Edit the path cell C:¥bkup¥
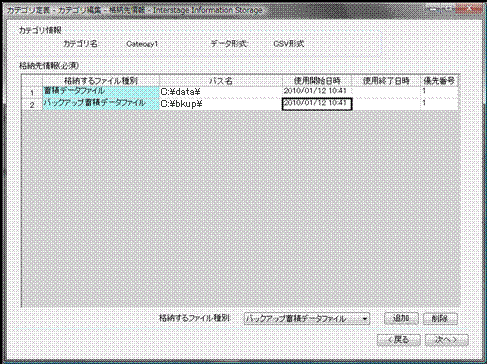Image resolution: width=487 pixels, height=364 pixels. point(221,104)
